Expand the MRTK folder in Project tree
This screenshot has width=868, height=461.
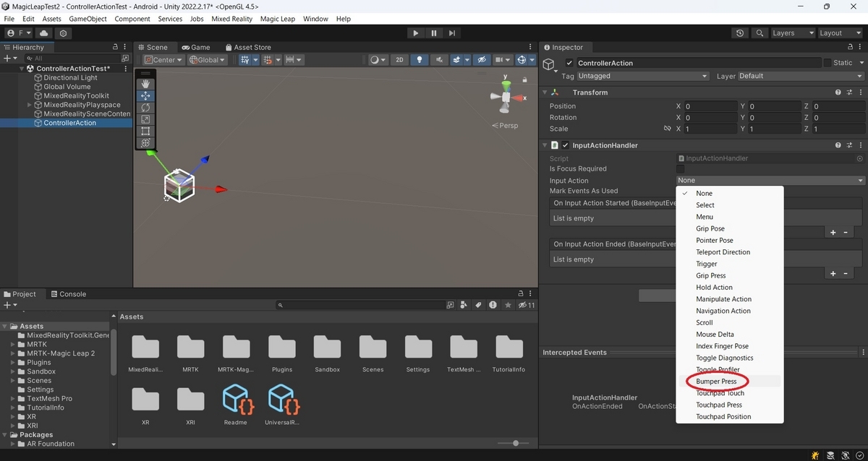[x=13, y=345]
